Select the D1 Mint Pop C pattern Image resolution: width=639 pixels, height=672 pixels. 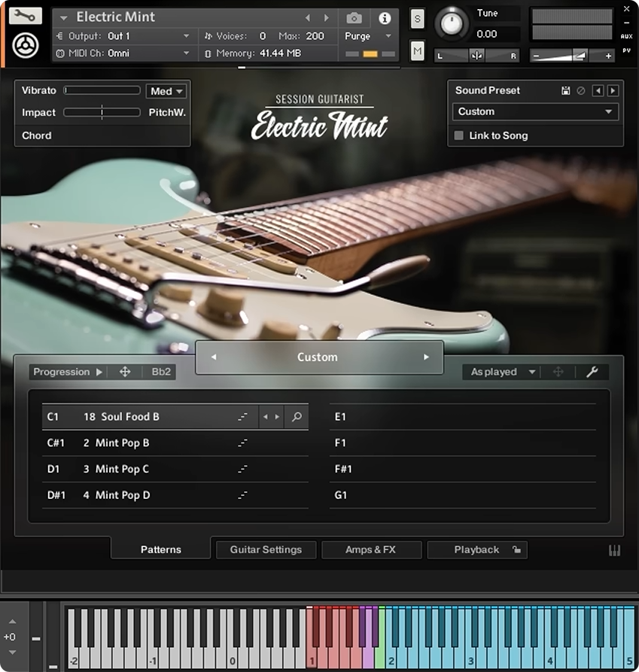pyautogui.click(x=175, y=469)
